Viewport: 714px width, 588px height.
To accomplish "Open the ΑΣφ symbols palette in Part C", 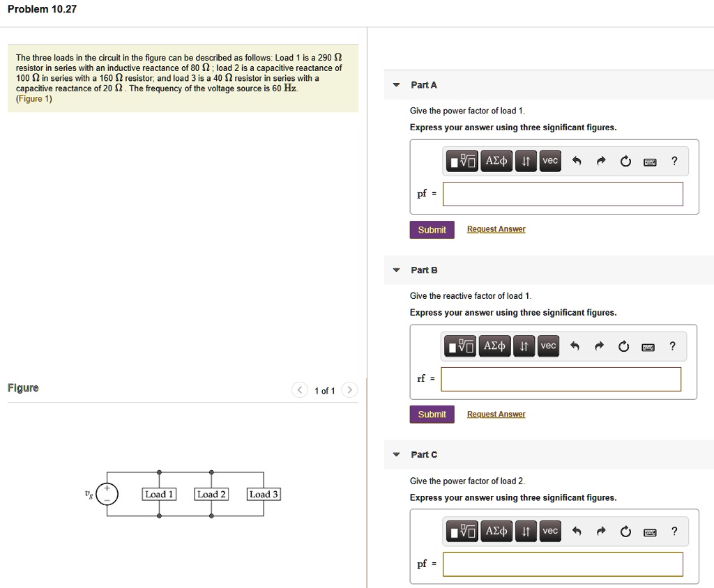I will point(496,531).
